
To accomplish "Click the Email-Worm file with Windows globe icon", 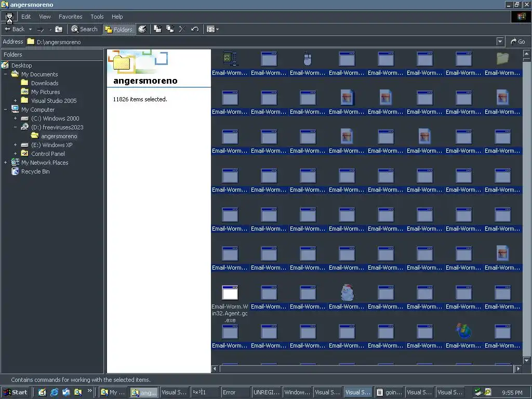I will coord(463,336).
